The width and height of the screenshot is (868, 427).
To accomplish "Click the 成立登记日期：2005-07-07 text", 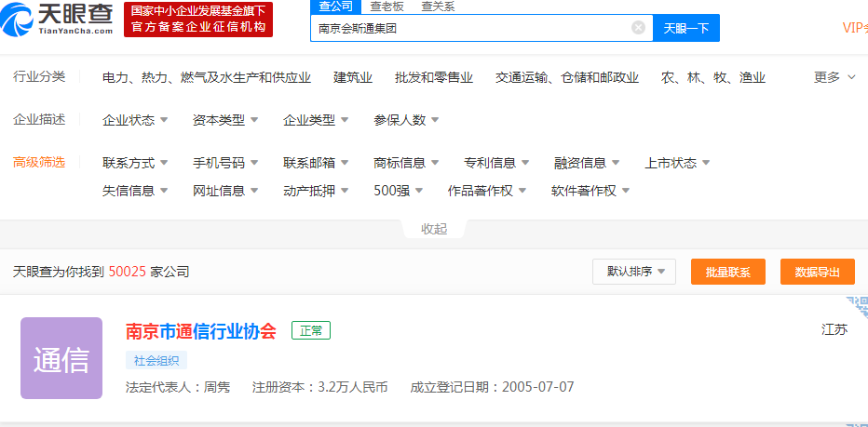I will pos(492,387).
